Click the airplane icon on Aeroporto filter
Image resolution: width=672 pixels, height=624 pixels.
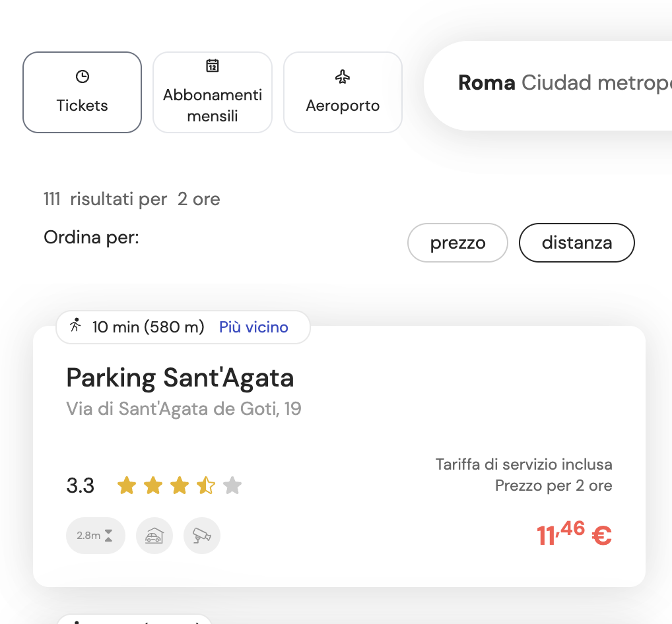(x=343, y=76)
